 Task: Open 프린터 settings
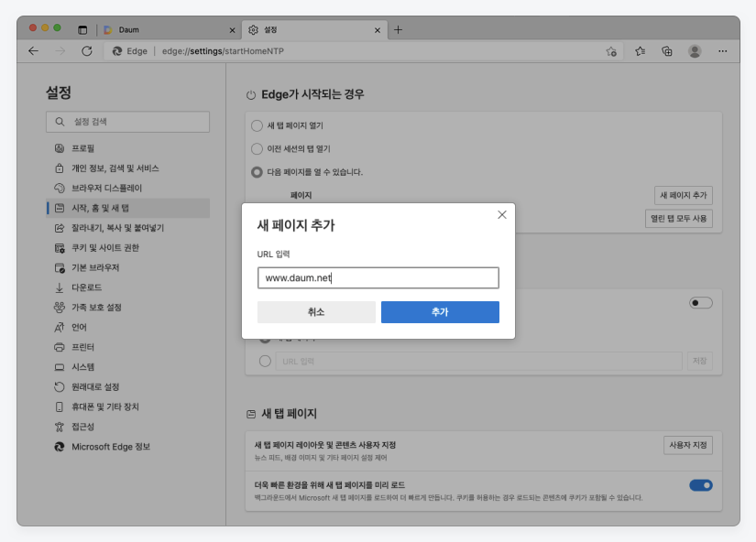(127, 347)
